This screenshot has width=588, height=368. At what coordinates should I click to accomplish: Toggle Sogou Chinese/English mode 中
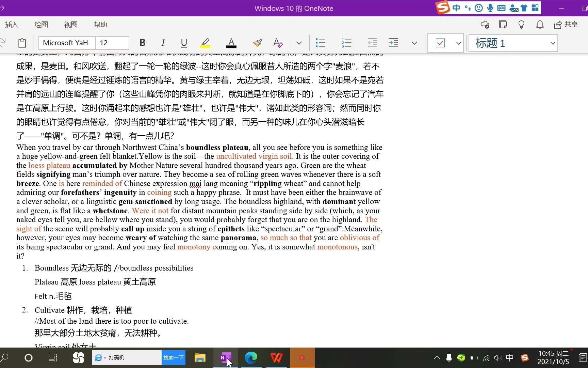click(x=456, y=7)
